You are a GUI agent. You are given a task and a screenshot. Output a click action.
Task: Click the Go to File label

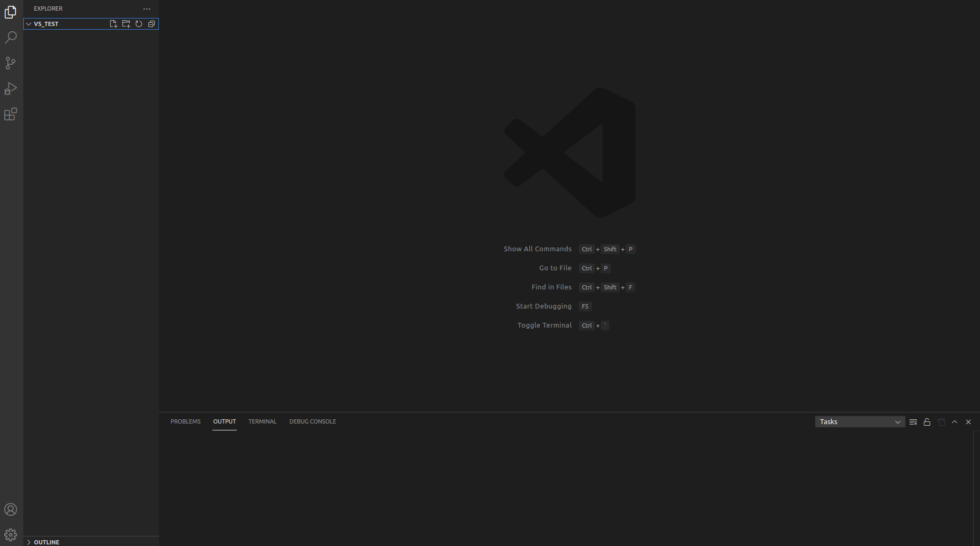(555, 268)
